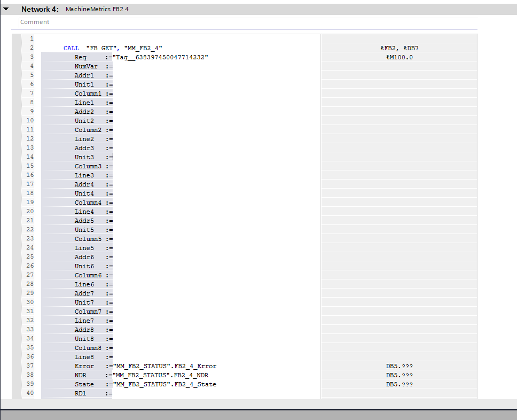Place cursor at the Unit3 parameter
This screenshot has height=420, width=517.
(x=84, y=157)
